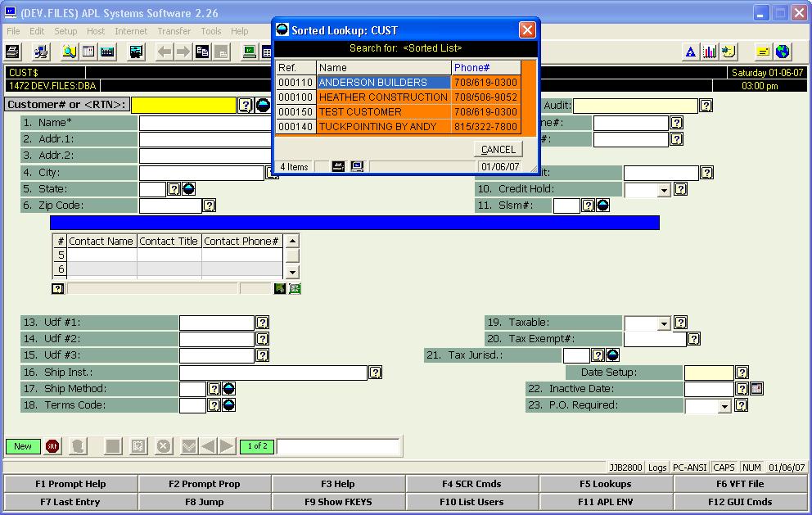Select the TEST CUSTOMER lookup row
This screenshot has height=515, width=812.
(x=399, y=112)
